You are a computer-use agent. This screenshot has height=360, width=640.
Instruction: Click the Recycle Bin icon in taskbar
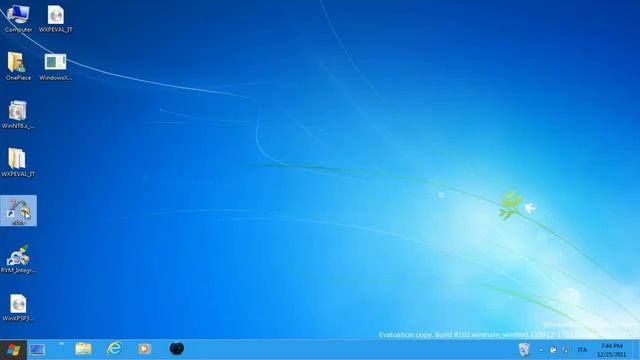click(x=524, y=350)
